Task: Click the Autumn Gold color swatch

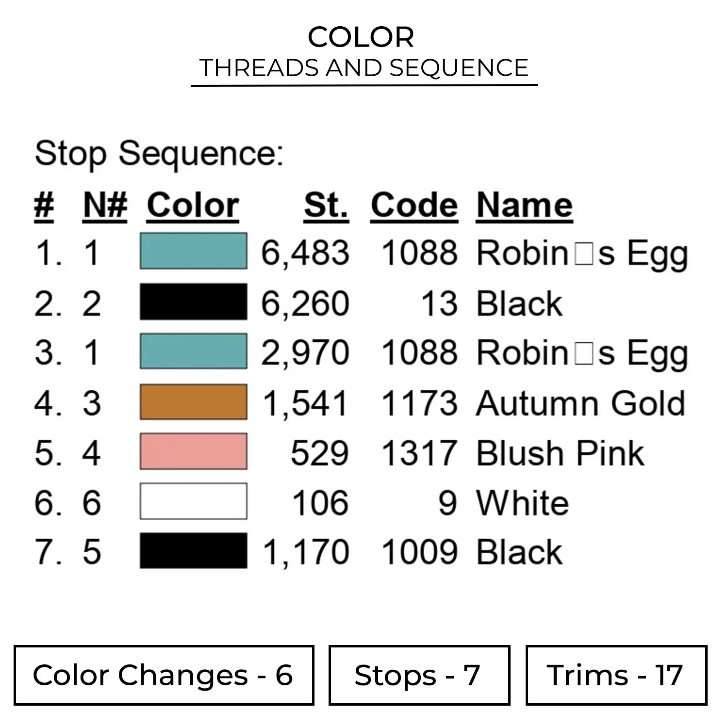Action: pos(193,402)
